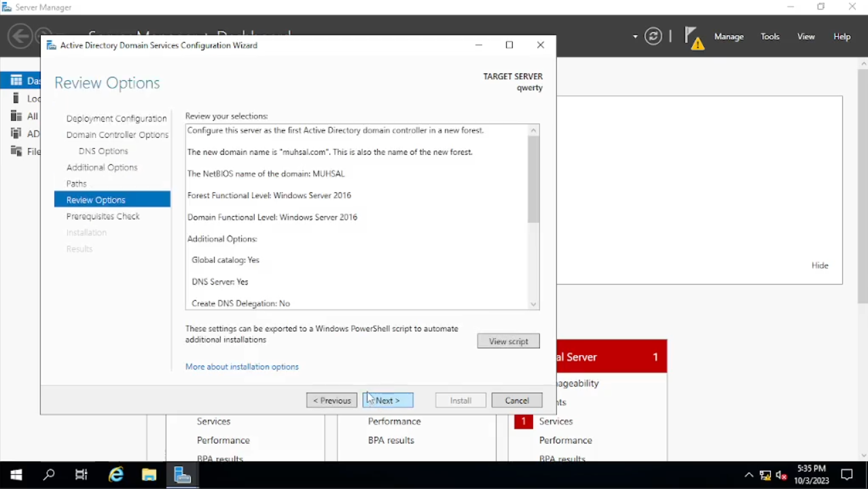868x489 pixels.
Task: Open the Action Center notification icon
Action: (x=847, y=475)
